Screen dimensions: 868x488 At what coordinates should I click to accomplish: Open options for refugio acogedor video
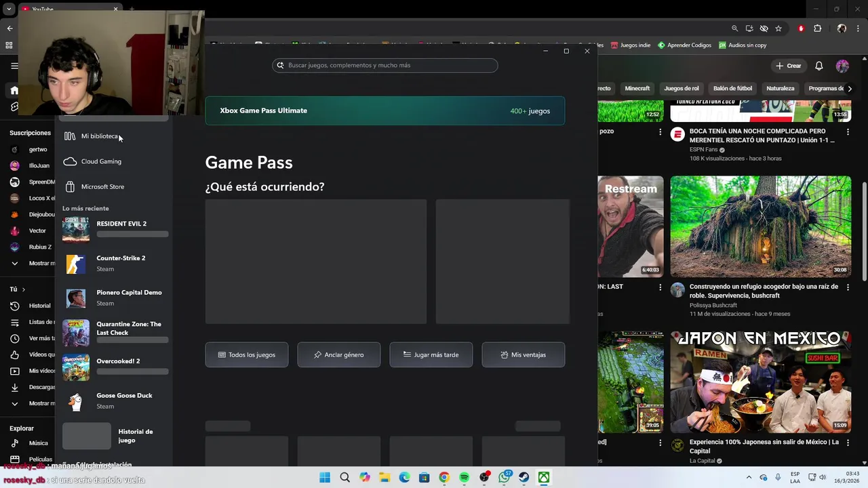tap(848, 287)
